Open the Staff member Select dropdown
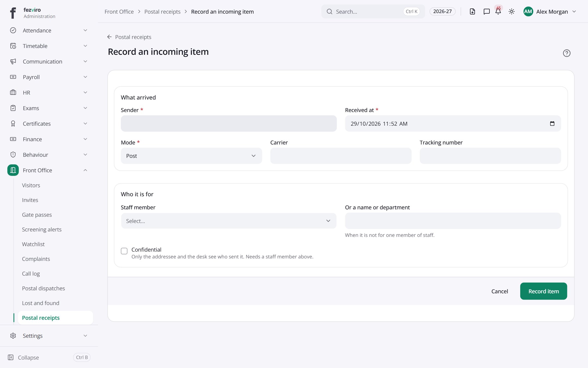The height and width of the screenshot is (368, 588). (x=229, y=221)
